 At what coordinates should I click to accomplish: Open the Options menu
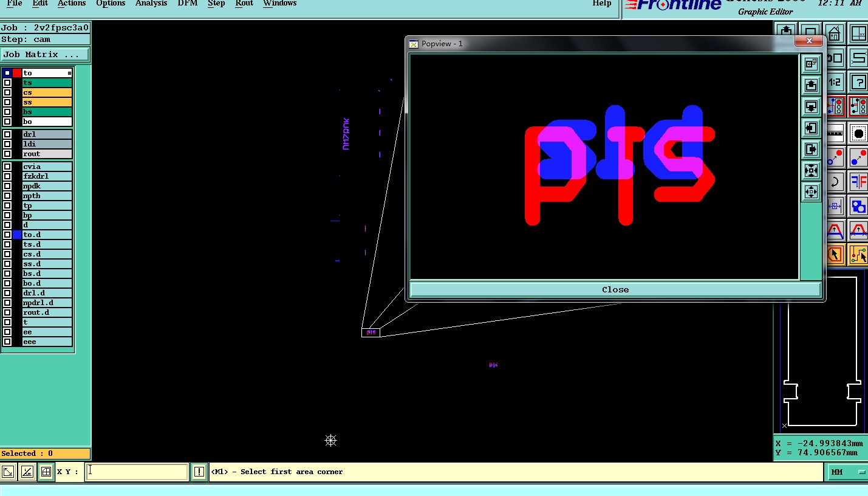pos(111,4)
